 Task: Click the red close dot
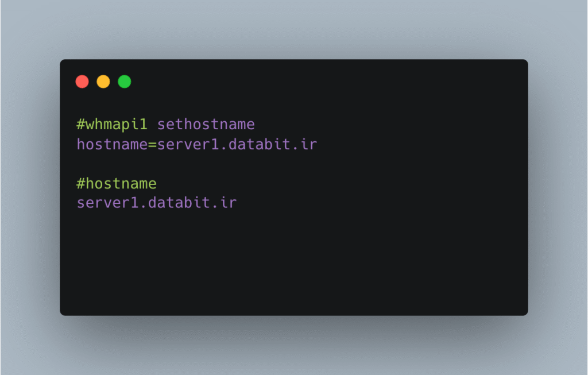click(x=82, y=82)
